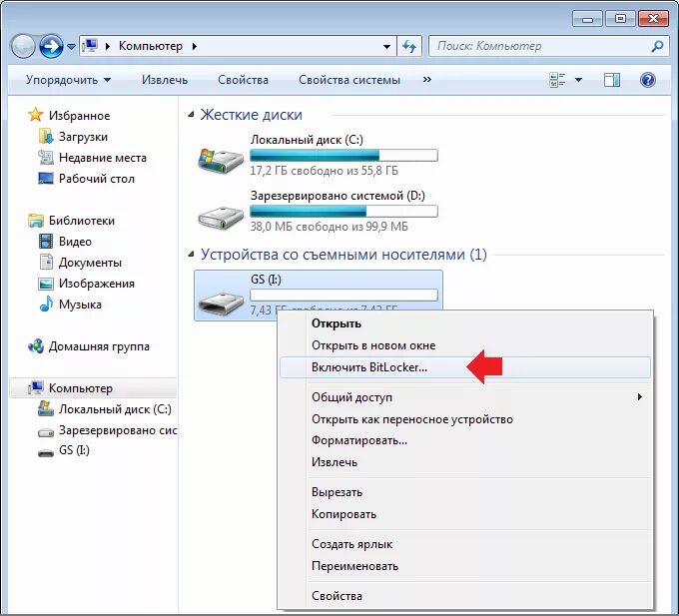The width and height of the screenshot is (679, 616).
Task: Click the refresh button beside address bar
Action: 409,46
